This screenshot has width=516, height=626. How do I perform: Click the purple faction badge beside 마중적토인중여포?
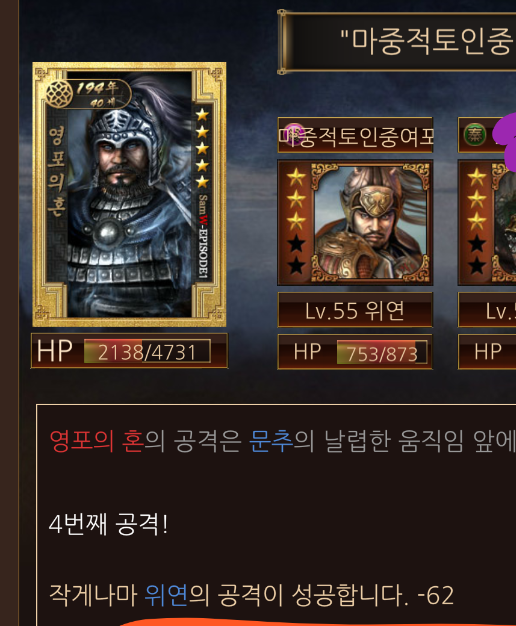[x=294, y=135]
